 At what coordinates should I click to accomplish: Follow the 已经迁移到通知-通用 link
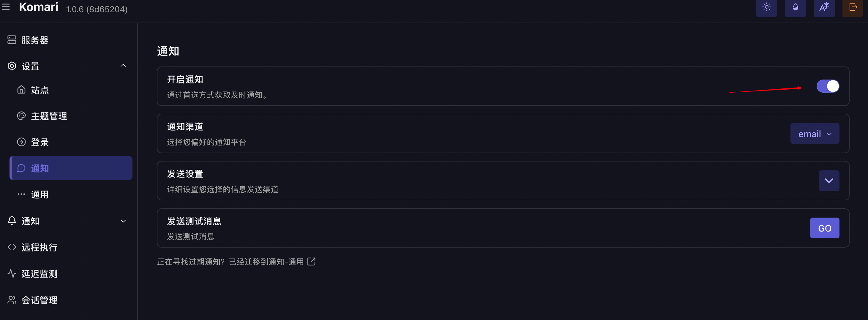(266, 262)
